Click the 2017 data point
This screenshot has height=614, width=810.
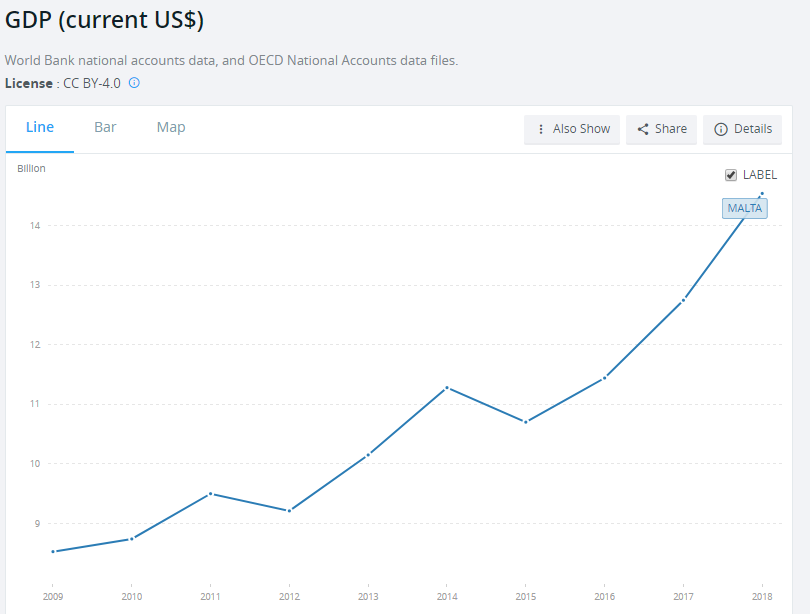click(683, 300)
